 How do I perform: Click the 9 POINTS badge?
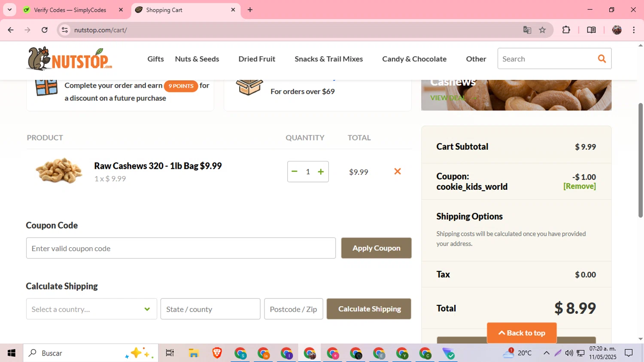tap(181, 86)
